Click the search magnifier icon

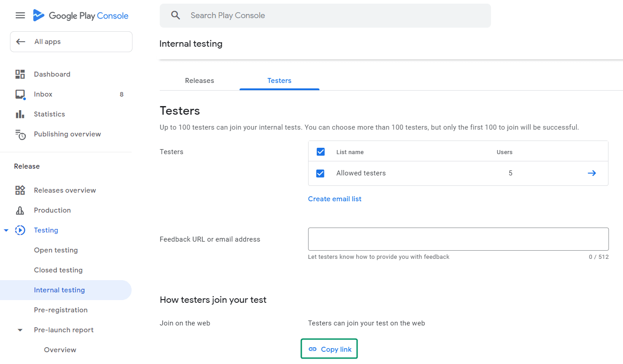(176, 15)
